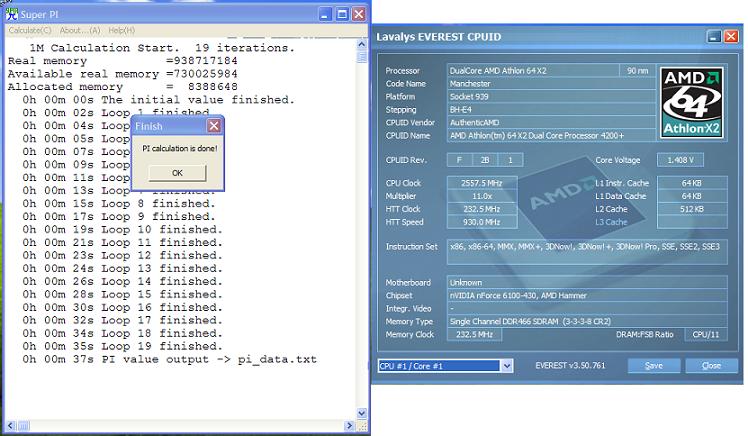748x436 pixels.
Task: Click the Super PI horizontal scrollbar right arrow
Action: (349, 425)
